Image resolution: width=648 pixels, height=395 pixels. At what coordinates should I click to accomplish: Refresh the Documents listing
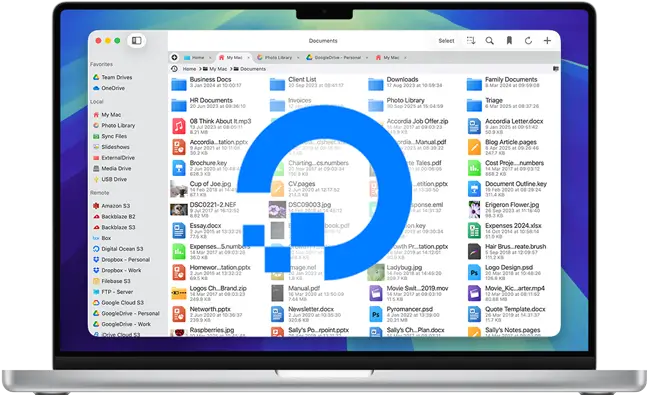coord(528,40)
